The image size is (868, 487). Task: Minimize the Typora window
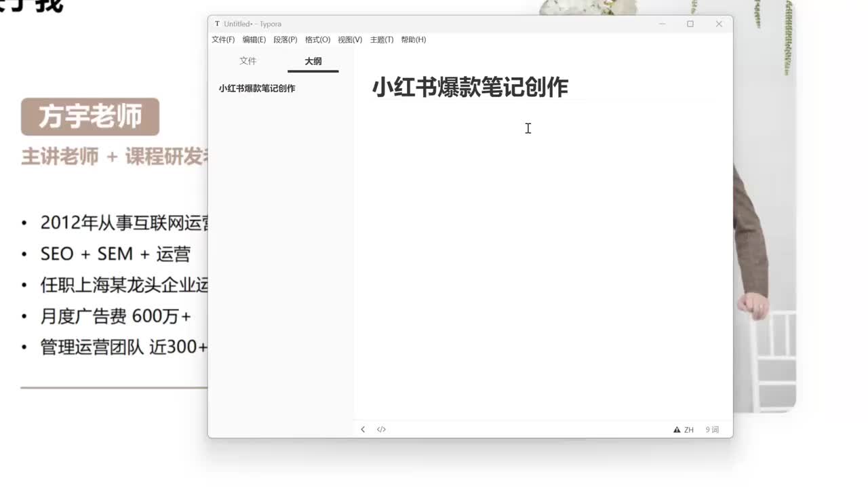(x=662, y=24)
